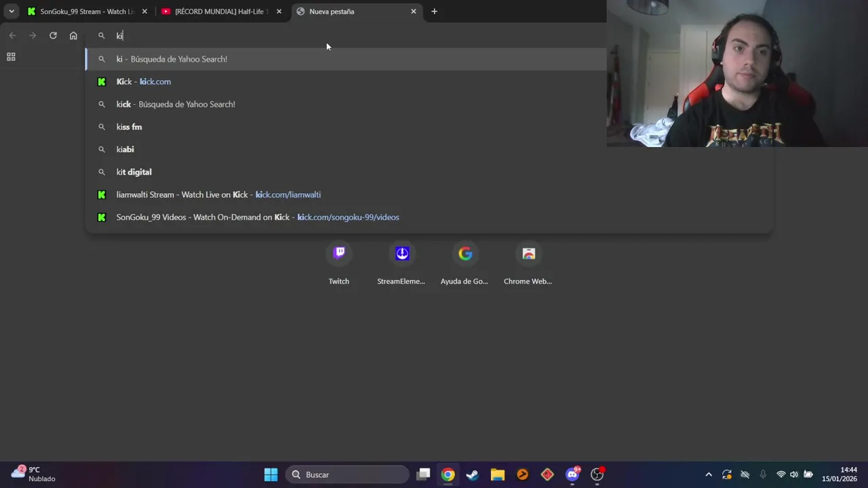Open the Ayuda de Google shortcut tile
Screen dimensions: 868x488
[x=465, y=263]
